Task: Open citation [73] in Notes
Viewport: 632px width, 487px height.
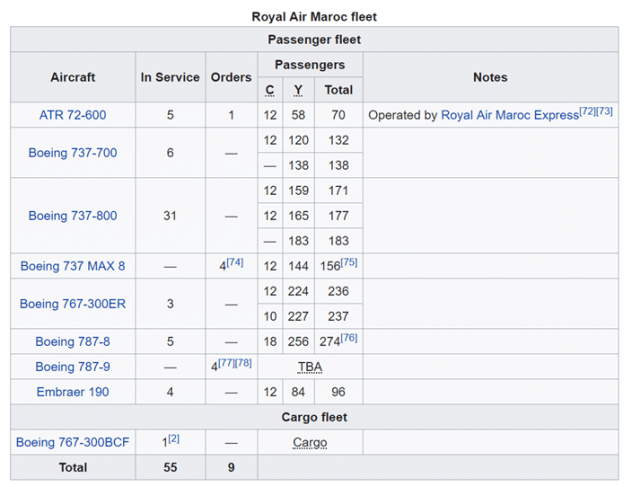Action: click(604, 111)
